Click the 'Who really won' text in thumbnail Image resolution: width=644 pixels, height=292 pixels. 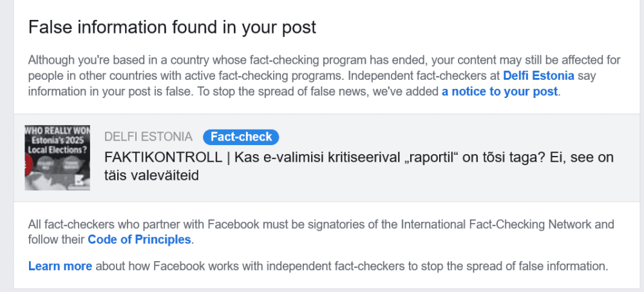click(57, 130)
